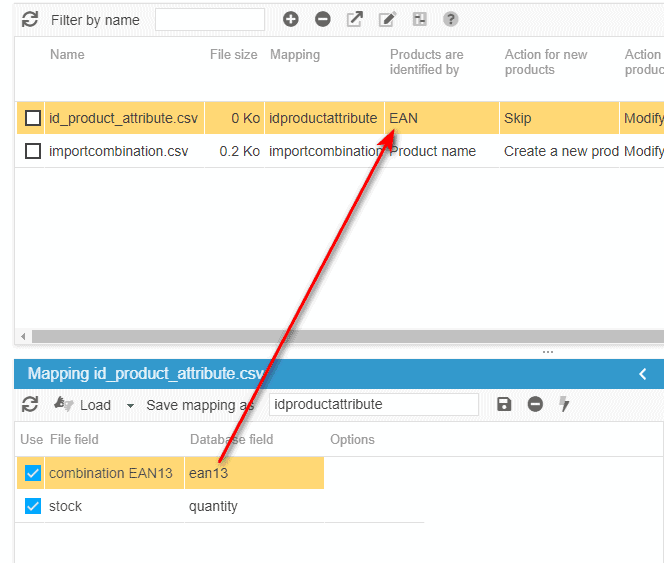Refresh the mapping panel list
This screenshot has width=664, height=563.
click(x=30, y=404)
